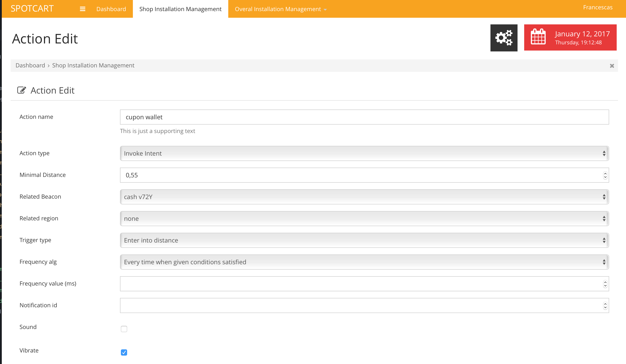Click the Vibrate label
This screenshot has width=626, height=364.
point(29,350)
